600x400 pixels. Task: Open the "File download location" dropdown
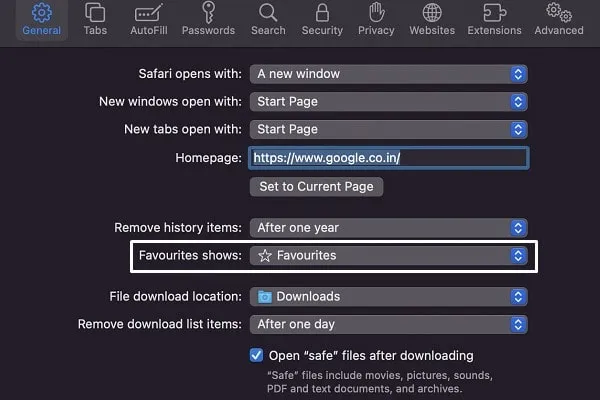[388, 296]
